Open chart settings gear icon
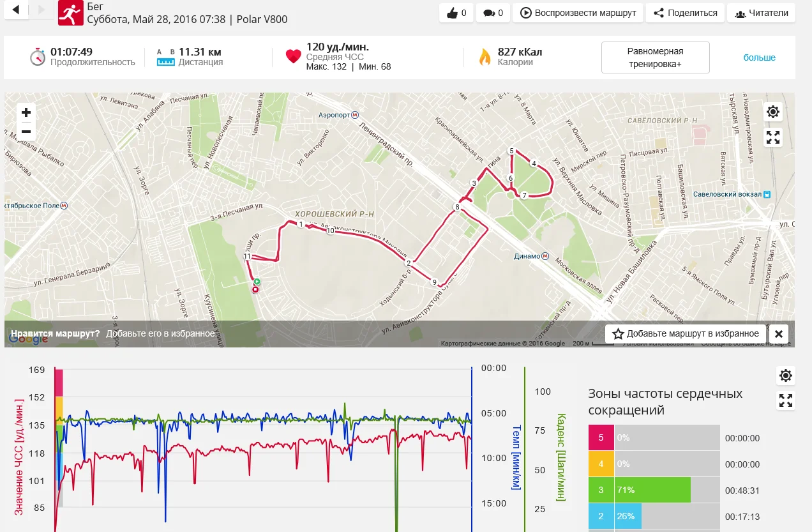The image size is (812, 532). click(786, 376)
